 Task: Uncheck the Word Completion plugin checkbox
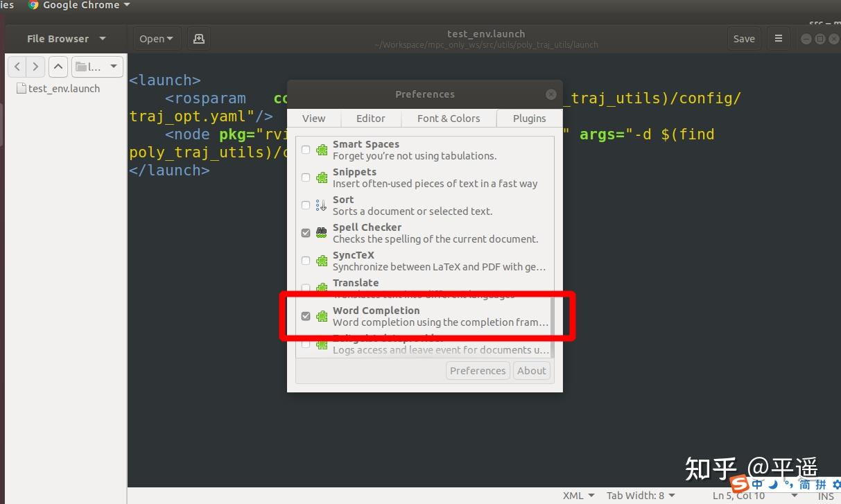306,316
